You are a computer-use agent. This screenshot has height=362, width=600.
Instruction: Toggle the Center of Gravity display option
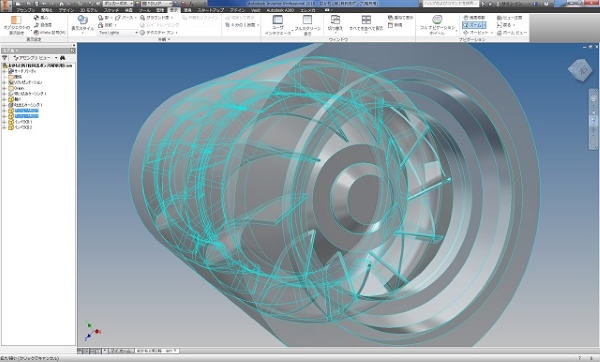41,18
